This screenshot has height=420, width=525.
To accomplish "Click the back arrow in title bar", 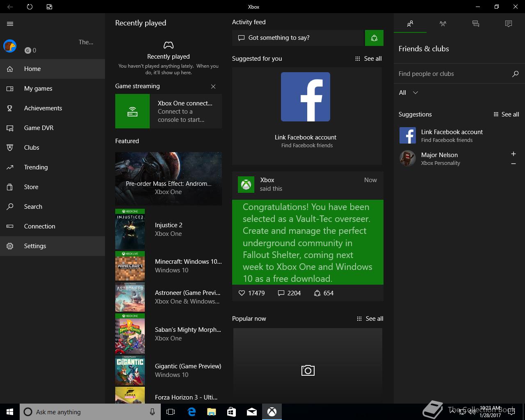I will [10, 7].
